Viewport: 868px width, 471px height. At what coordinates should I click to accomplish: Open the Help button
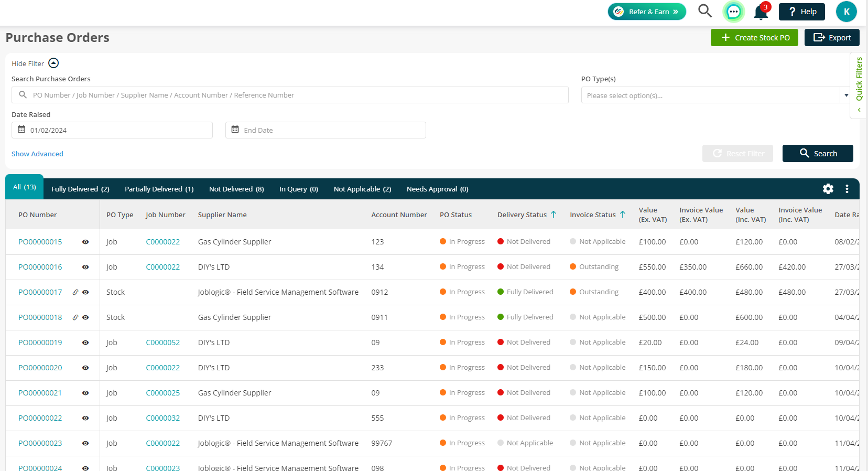[802, 12]
